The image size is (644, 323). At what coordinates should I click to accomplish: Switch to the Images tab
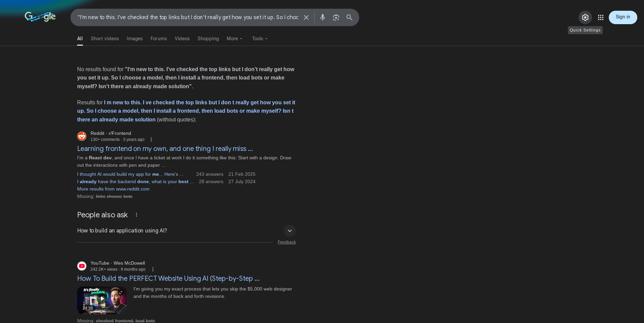click(135, 39)
